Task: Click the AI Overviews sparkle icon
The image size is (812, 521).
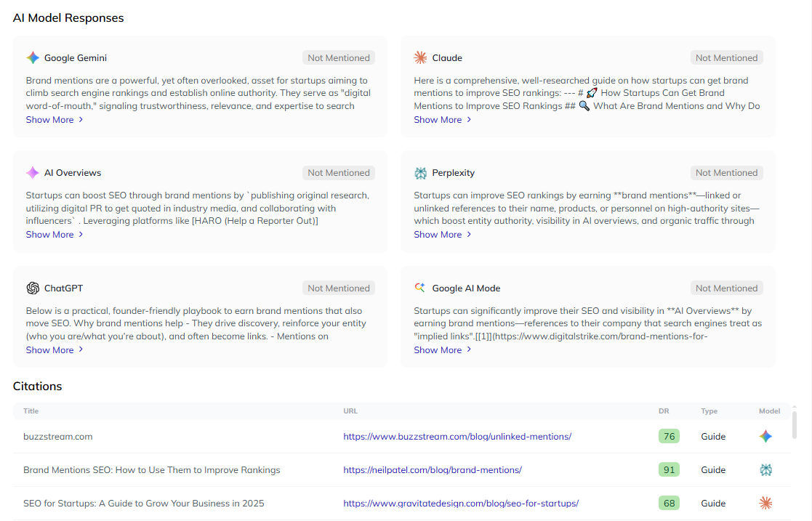Action: click(x=33, y=172)
